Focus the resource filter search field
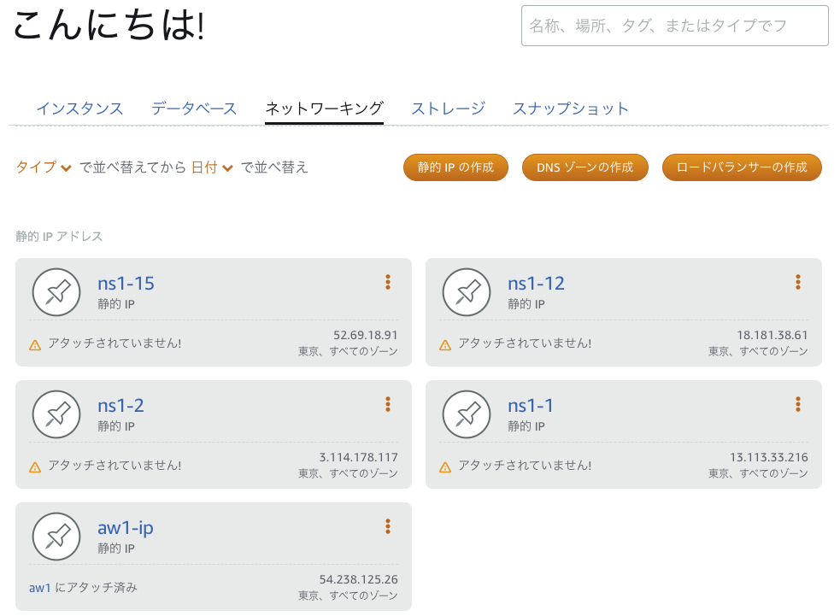 point(674,26)
